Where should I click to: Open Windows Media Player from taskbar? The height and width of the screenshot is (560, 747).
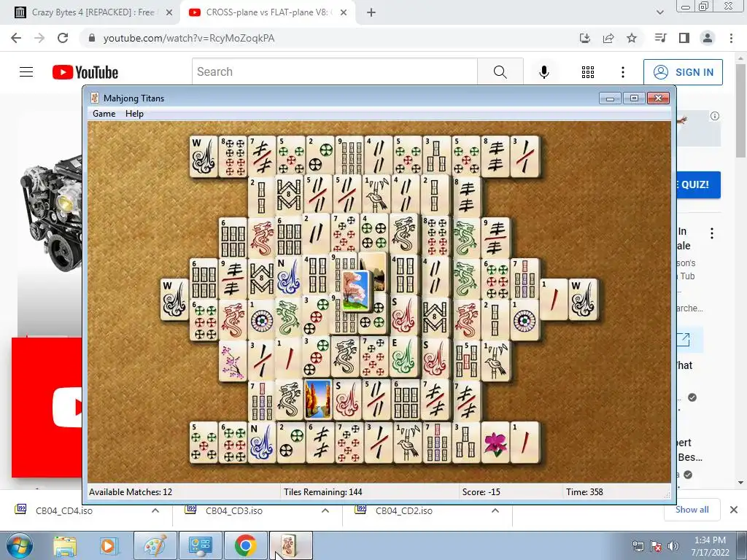coord(108,546)
